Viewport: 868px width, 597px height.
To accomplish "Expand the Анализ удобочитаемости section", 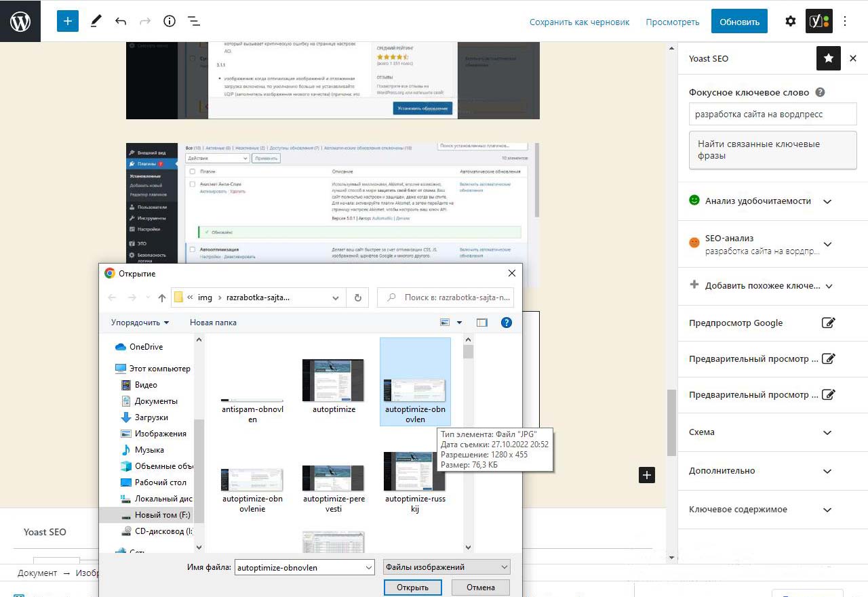I will [x=827, y=201].
